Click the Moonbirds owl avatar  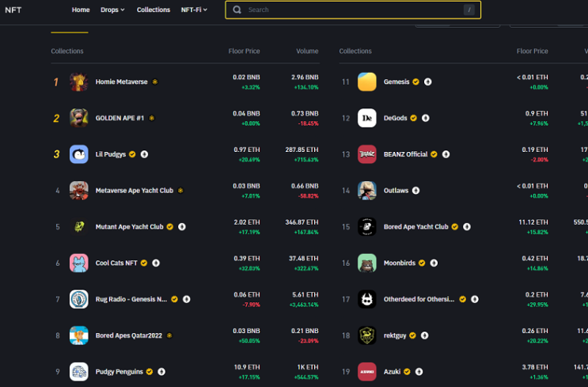point(366,263)
